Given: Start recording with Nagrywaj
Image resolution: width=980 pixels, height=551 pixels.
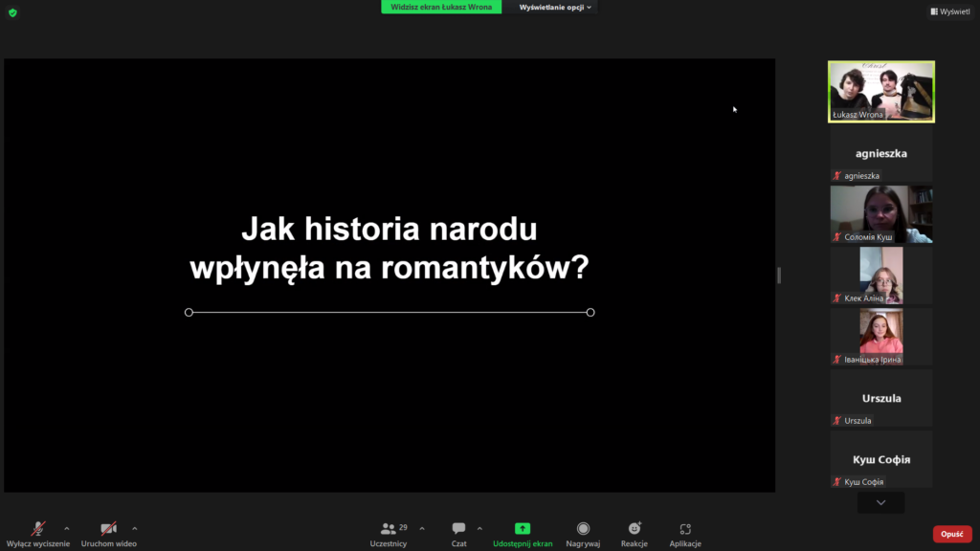Looking at the screenshot, I should [583, 533].
